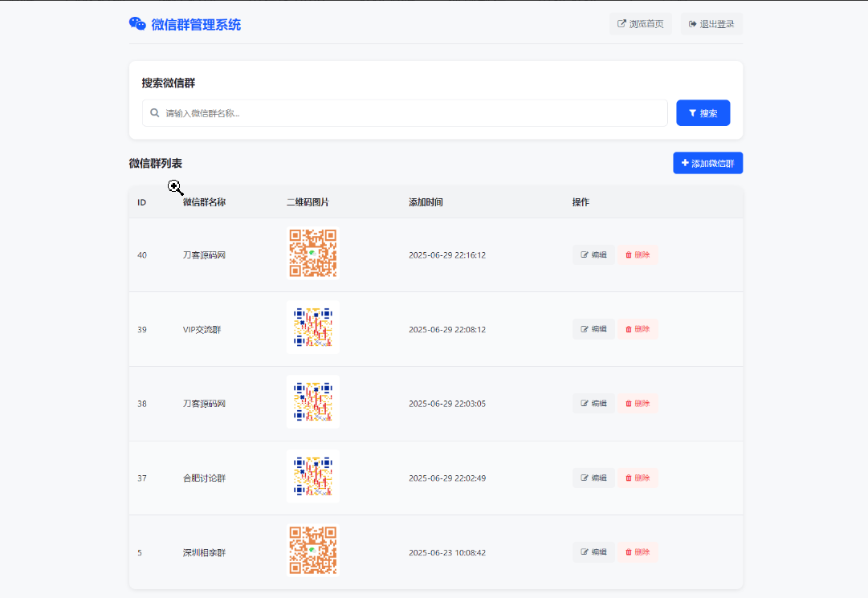
Task: Open QR code thumbnail for 深圳相亲群
Action: (x=313, y=551)
